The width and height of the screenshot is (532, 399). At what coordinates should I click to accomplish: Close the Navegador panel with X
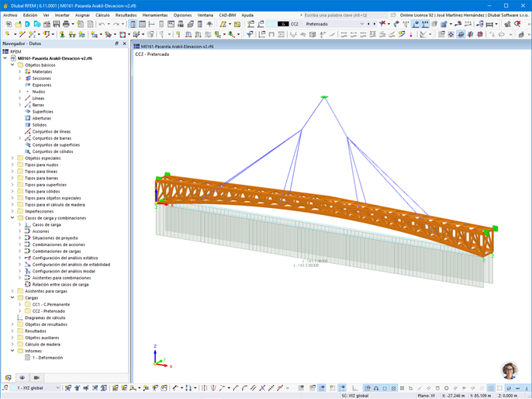pos(125,43)
